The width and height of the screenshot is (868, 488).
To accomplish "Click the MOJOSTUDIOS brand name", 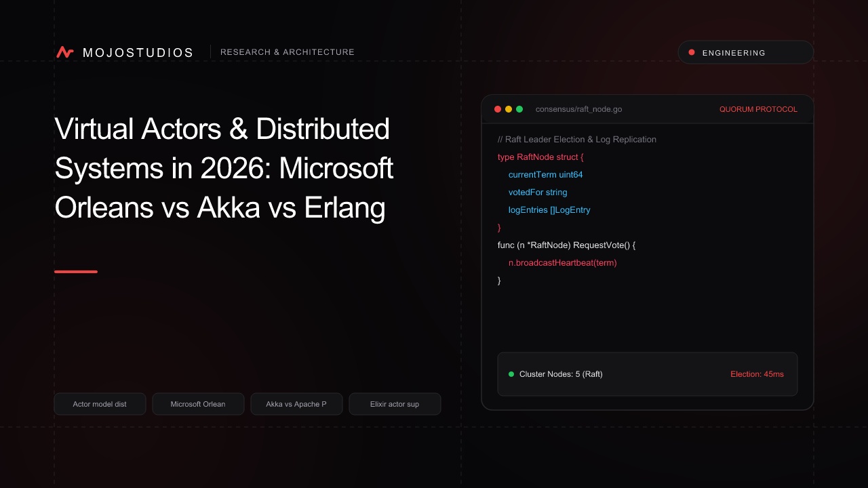I will click(x=138, y=52).
